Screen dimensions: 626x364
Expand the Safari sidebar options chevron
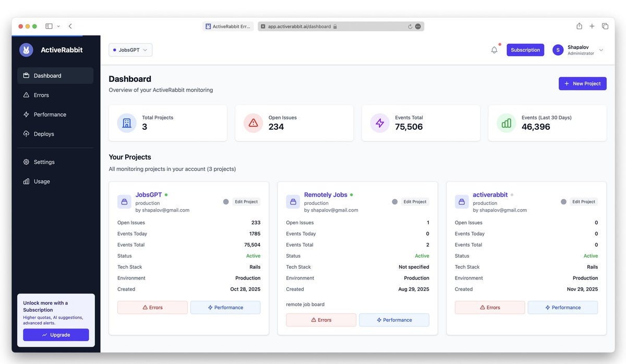pyautogui.click(x=58, y=26)
